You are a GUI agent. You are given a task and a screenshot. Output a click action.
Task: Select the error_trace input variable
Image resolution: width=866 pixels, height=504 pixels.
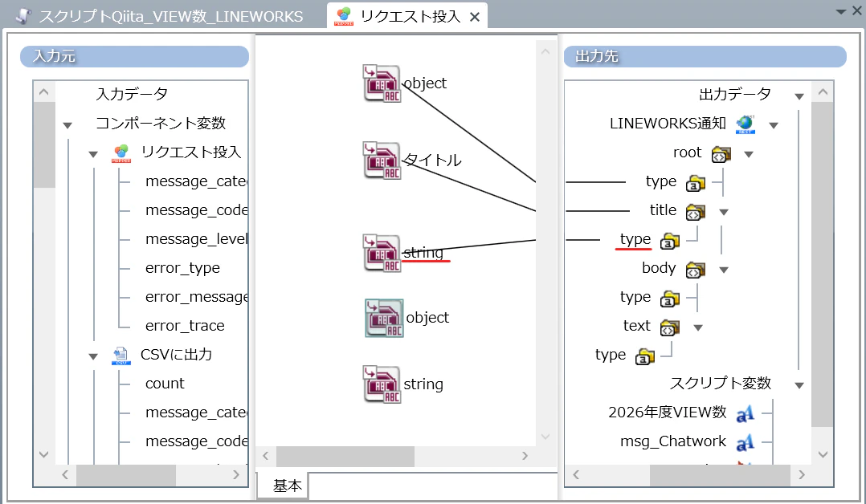tap(185, 326)
